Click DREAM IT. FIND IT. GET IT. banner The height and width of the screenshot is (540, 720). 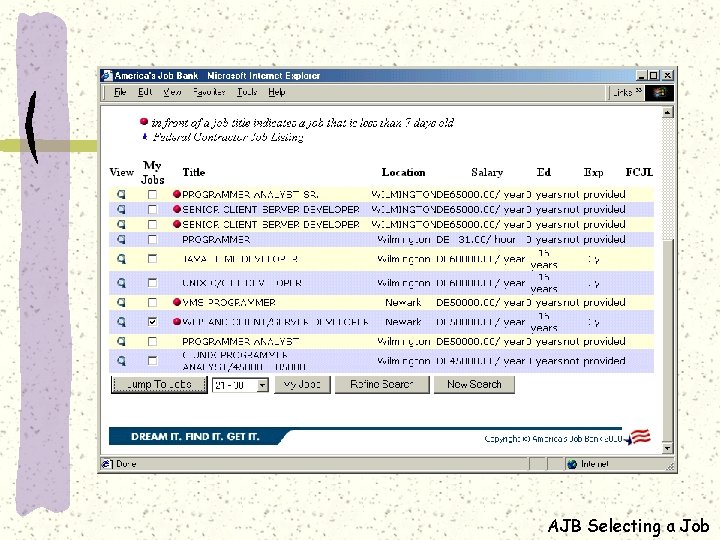pos(195,437)
